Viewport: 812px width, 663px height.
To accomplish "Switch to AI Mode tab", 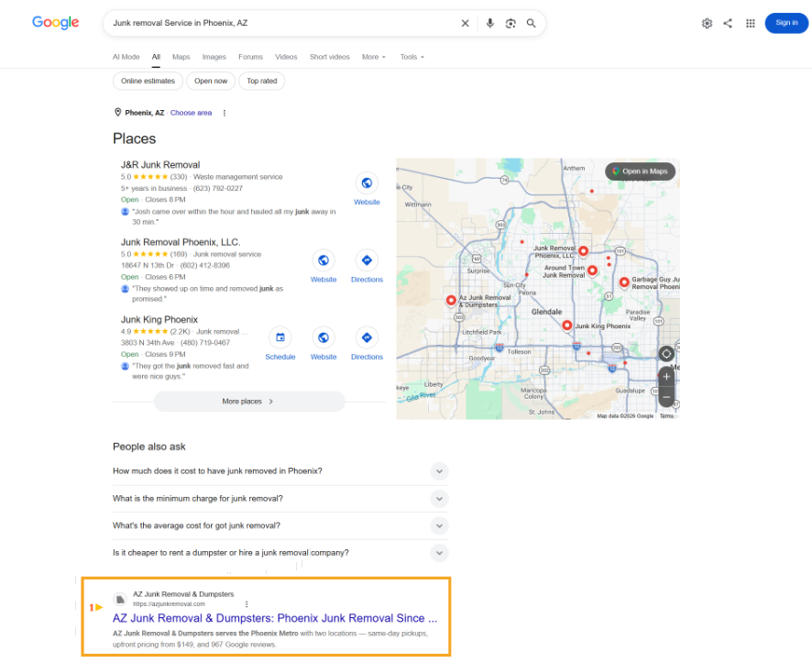I will (x=126, y=57).
